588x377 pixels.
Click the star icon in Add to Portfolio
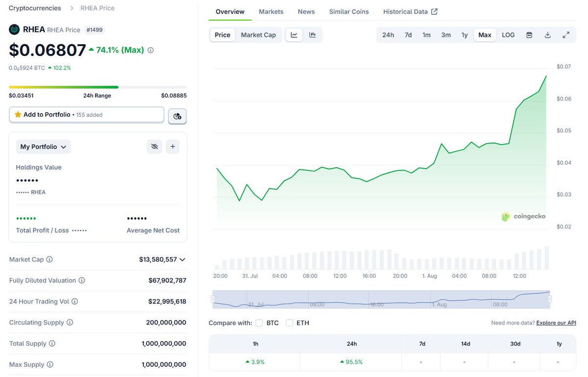pyautogui.click(x=18, y=115)
